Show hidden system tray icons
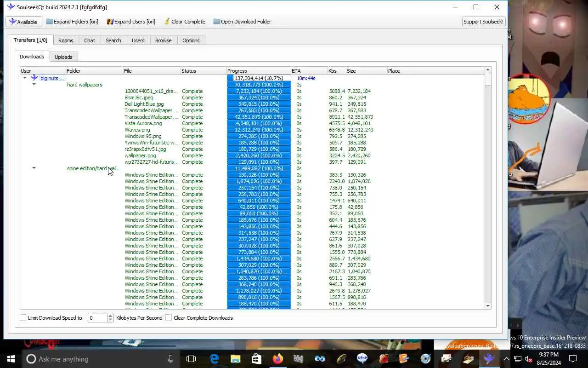The image size is (588, 368). (506, 359)
